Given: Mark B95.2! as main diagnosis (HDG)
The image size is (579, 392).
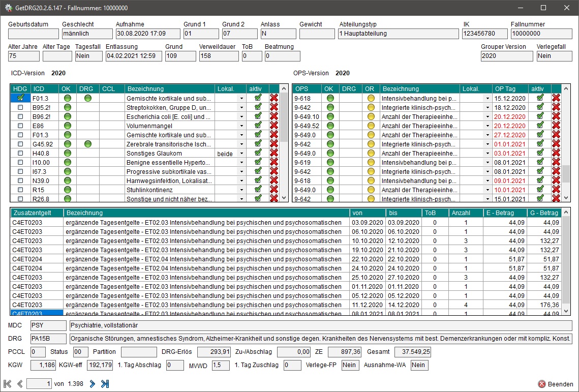Looking at the screenshot, I should click(x=20, y=107).
